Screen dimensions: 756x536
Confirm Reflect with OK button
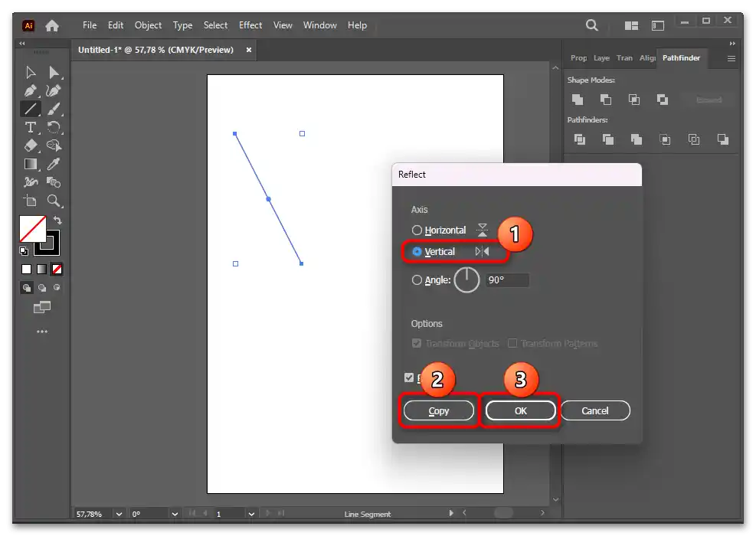(x=520, y=410)
